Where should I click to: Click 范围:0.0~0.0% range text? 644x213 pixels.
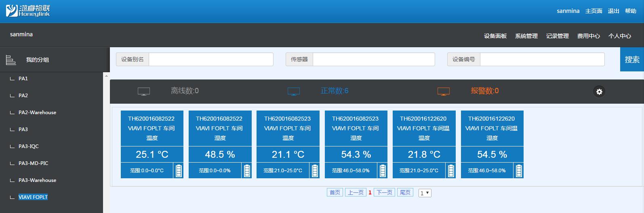(215, 171)
